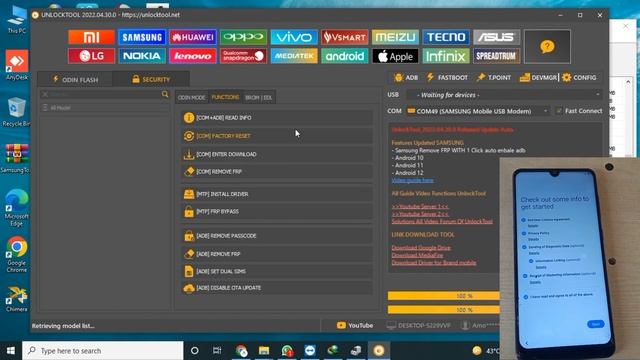Screen dimensions: 640x360
Task: Choose the Meizu brand logo
Action: (395, 37)
